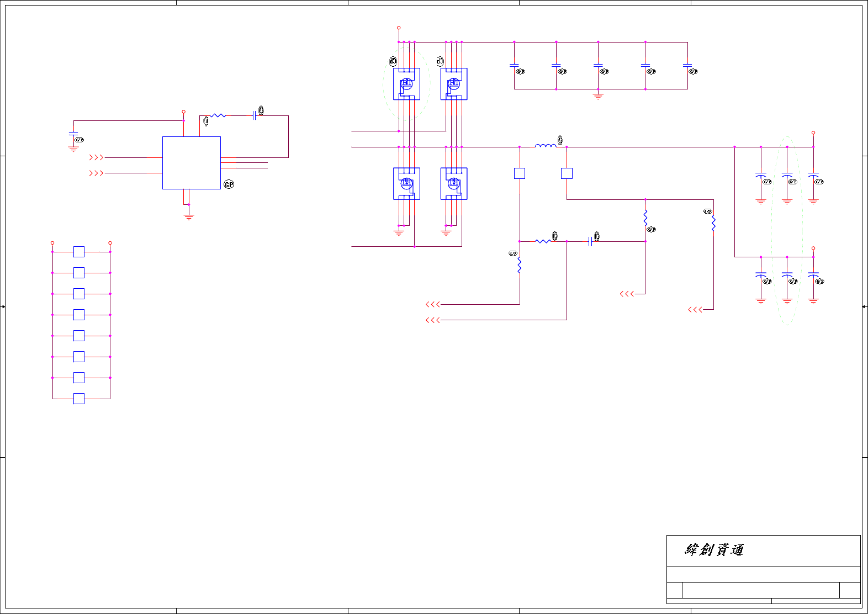Image resolution: width=868 pixels, height=614 pixels.
Task: Select the power terminal circle above the IC block
Action: pyautogui.click(x=184, y=112)
